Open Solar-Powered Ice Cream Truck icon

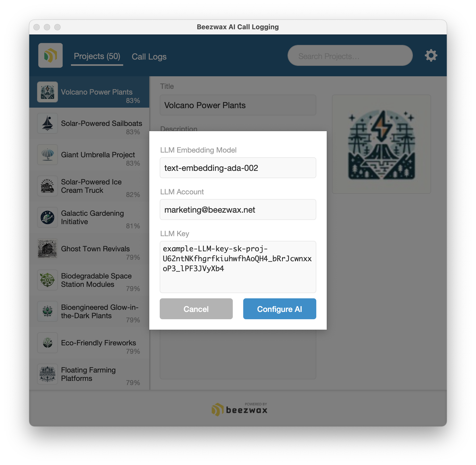coord(47,186)
